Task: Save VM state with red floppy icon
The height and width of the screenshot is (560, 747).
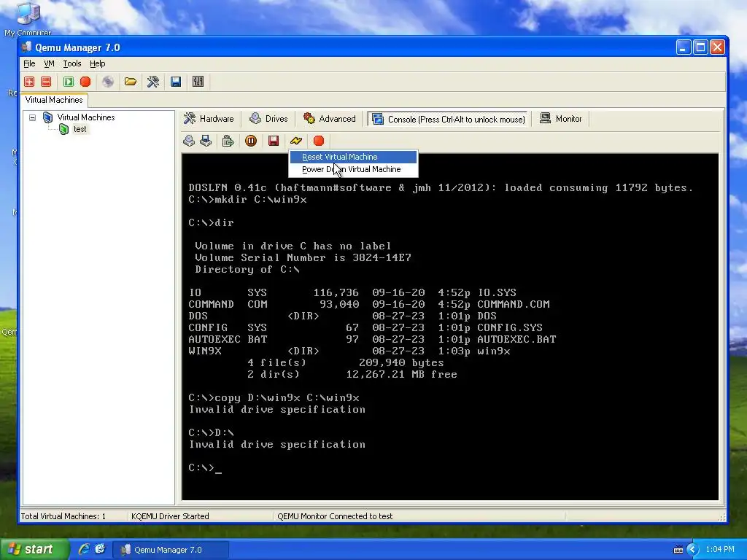Action: tap(274, 141)
